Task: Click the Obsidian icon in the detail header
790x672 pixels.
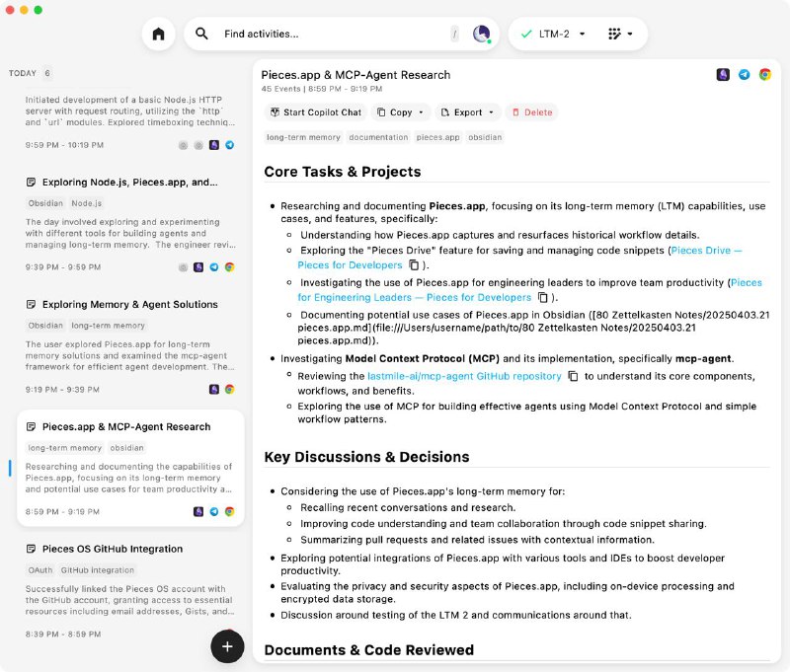Action: point(723,75)
